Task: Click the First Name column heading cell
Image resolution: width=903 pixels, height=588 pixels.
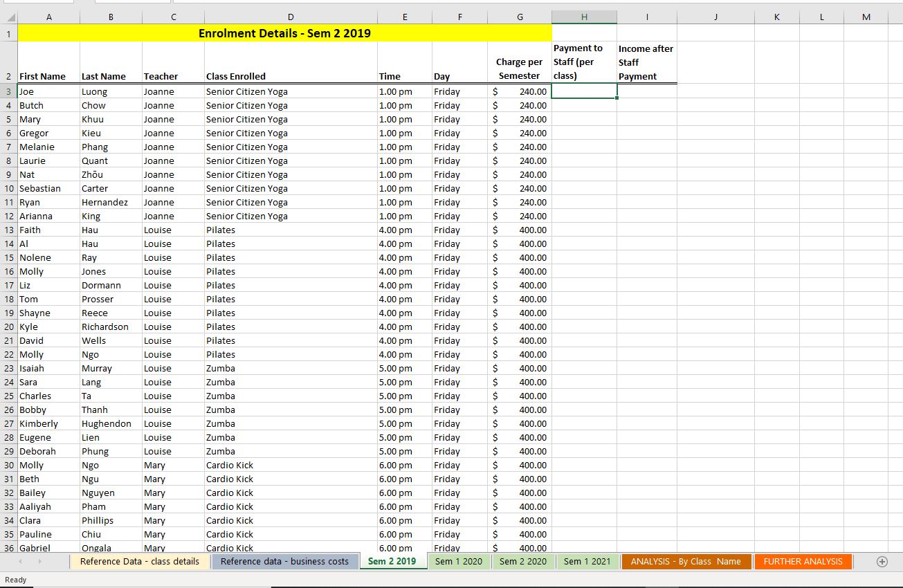Action: (48, 63)
